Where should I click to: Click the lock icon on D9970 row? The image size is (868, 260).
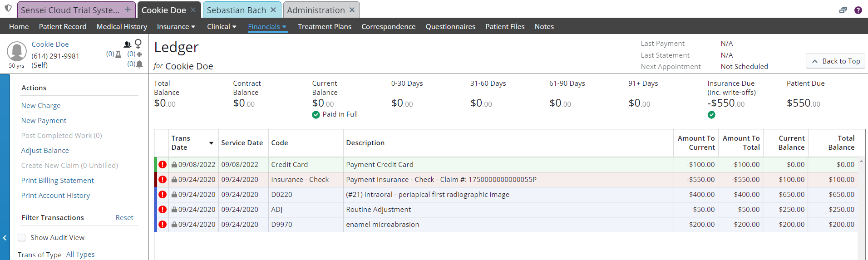click(x=174, y=225)
